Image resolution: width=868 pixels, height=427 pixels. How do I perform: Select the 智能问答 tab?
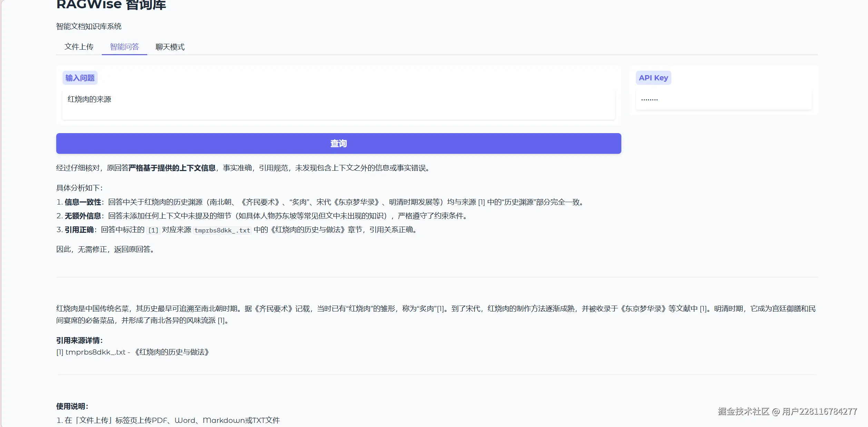pos(124,47)
